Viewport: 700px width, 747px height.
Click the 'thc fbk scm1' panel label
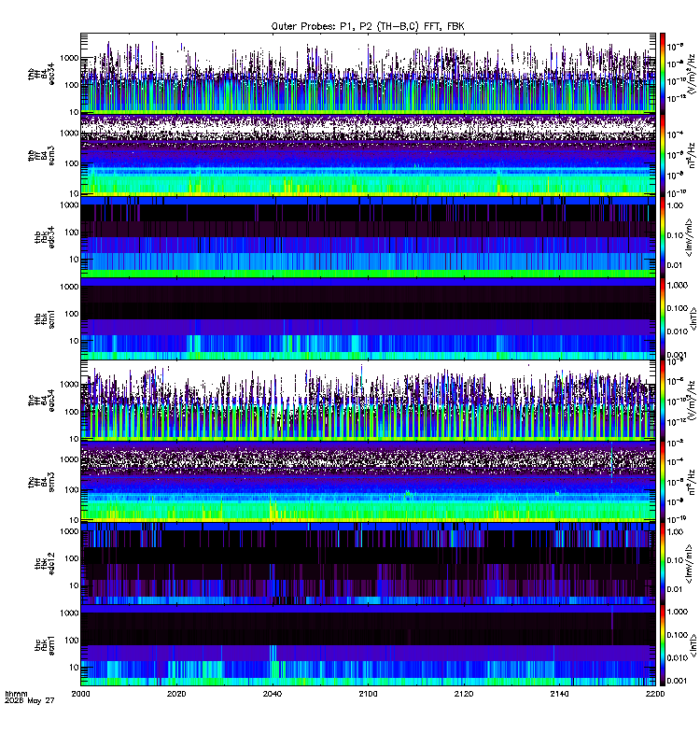[45, 645]
